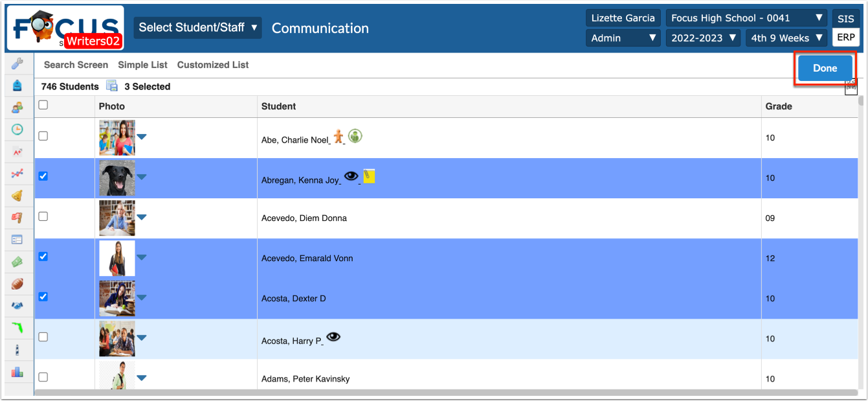This screenshot has width=868, height=401.
Task: Open the Focus High School - 0041 dropdown
Action: [x=746, y=18]
